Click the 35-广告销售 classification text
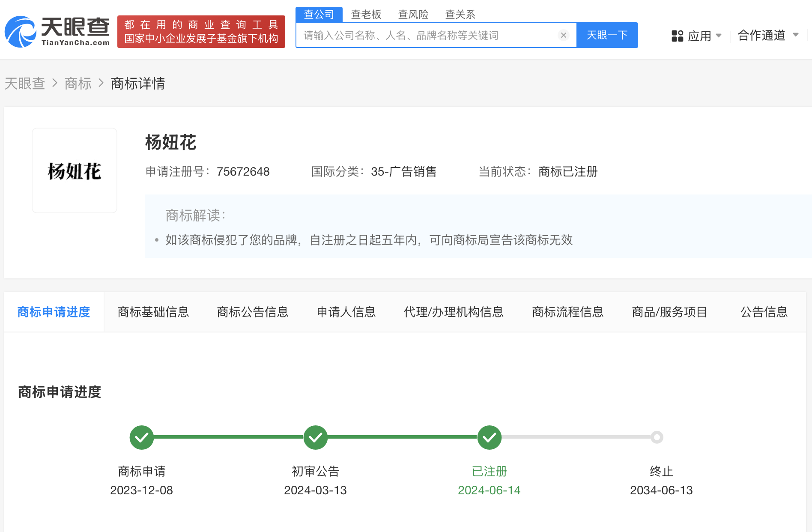Image resolution: width=812 pixels, height=532 pixels. click(404, 172)
